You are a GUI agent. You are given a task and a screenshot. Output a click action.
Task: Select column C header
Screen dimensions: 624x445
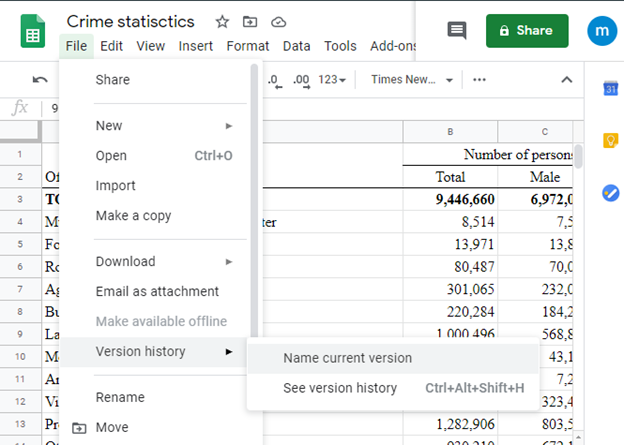click(x=536, y=132)
